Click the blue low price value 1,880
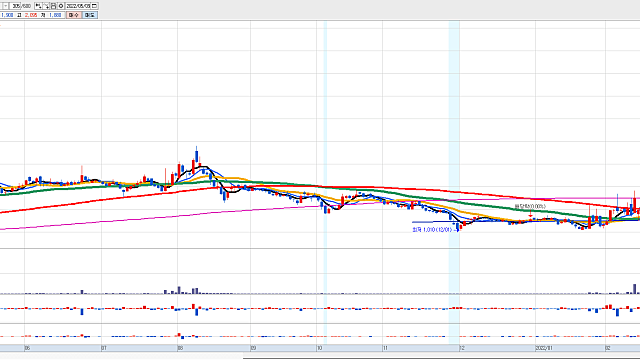The height and width of the screenshot is (360, 640). coord(55,15)
